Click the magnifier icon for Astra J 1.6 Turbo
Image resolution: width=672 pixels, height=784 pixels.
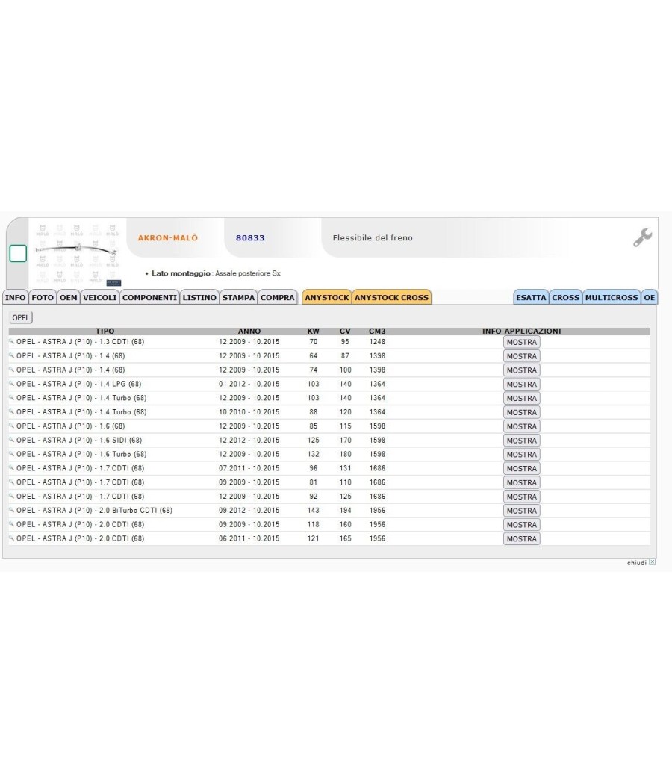11,453
